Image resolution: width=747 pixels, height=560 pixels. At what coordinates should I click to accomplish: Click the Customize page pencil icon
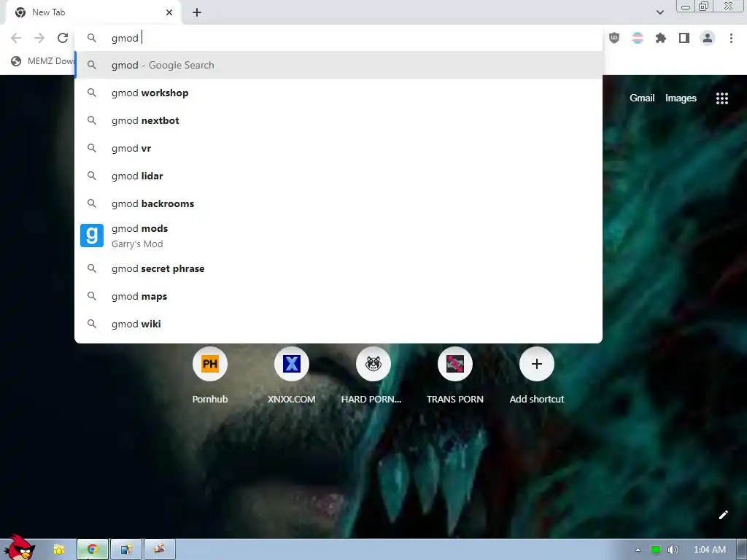723,515
